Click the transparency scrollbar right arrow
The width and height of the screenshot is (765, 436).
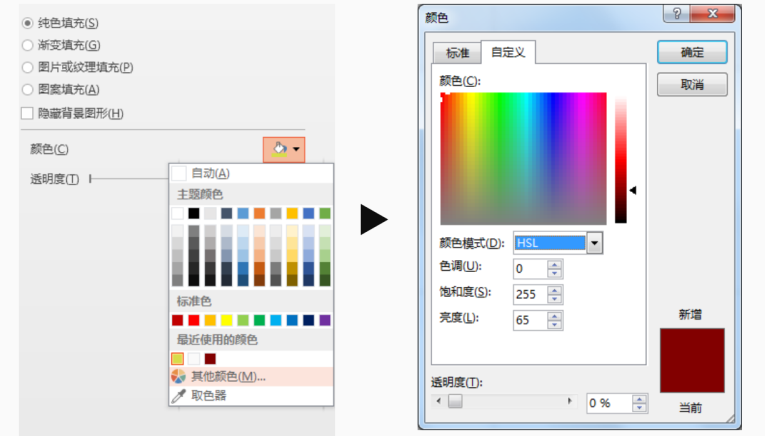click(x=569, y=401)
